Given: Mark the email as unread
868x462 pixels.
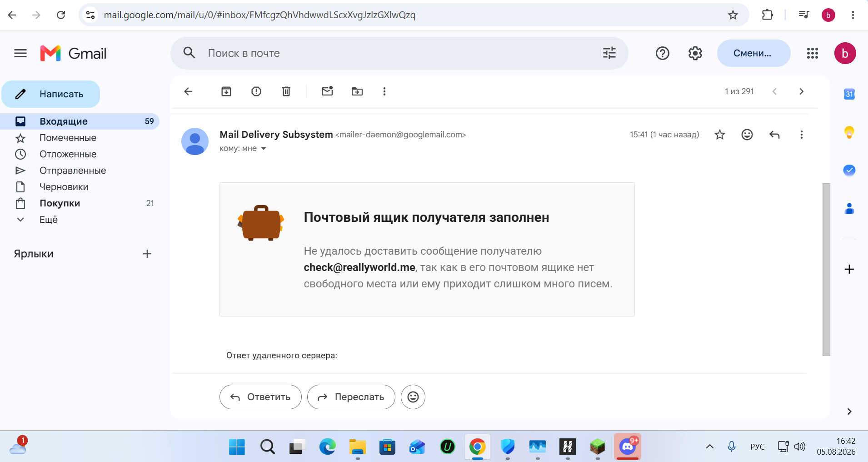Looking at the screenshot, I should pyautogui.click(x=327, y=91).
